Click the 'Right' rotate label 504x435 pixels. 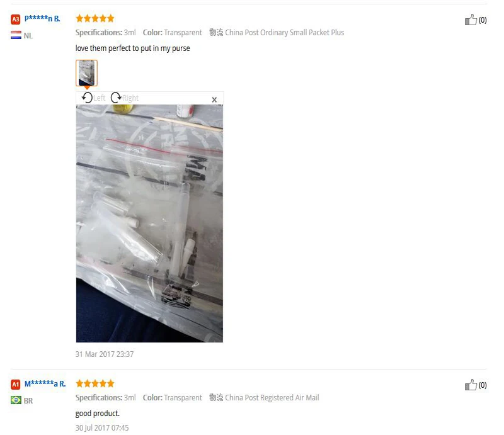(130, 98)
